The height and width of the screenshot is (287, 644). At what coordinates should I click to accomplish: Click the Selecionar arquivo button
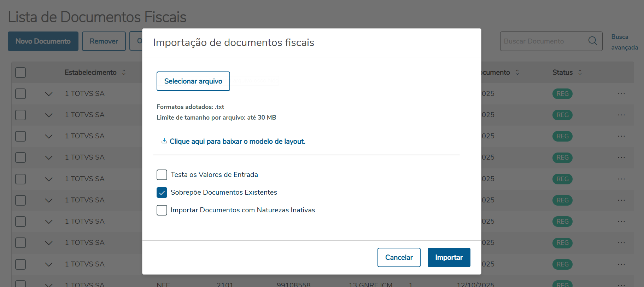coord(193,81)
